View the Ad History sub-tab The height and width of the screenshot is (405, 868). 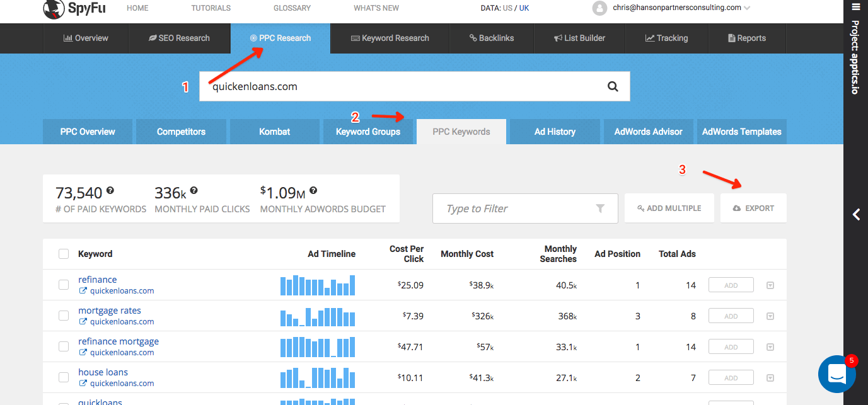[555, 132]
